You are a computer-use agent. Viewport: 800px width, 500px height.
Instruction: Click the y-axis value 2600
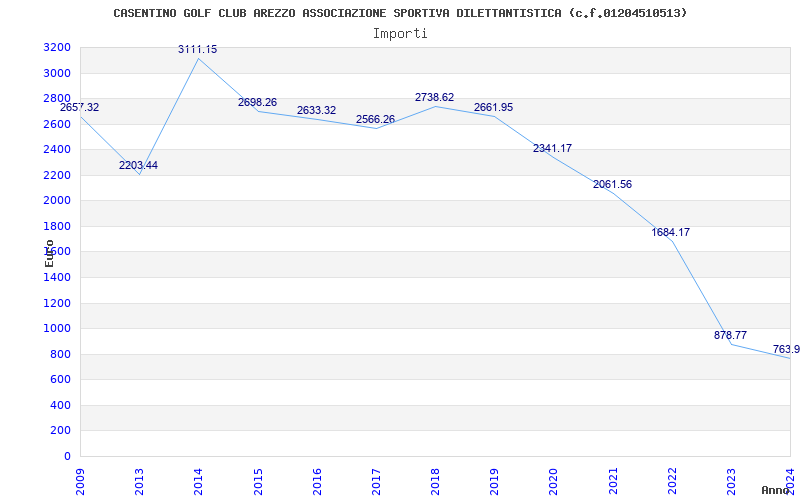(x=58, y=124)
